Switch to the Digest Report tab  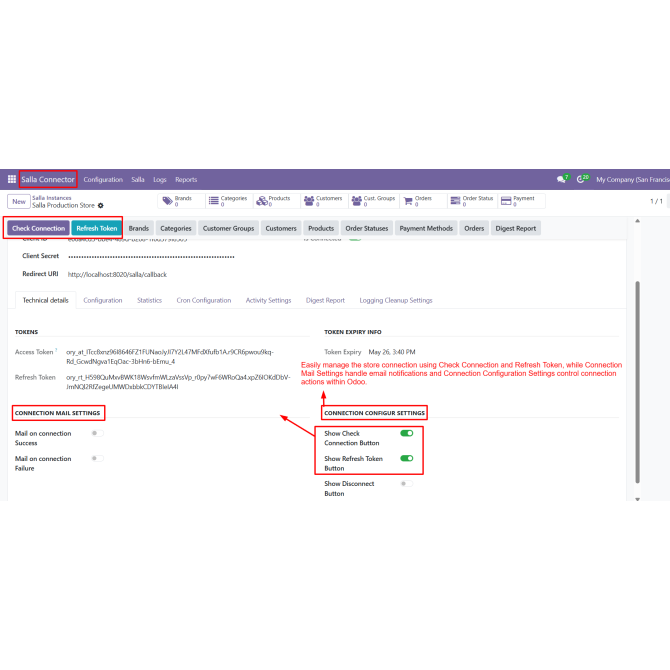point(325,300)
